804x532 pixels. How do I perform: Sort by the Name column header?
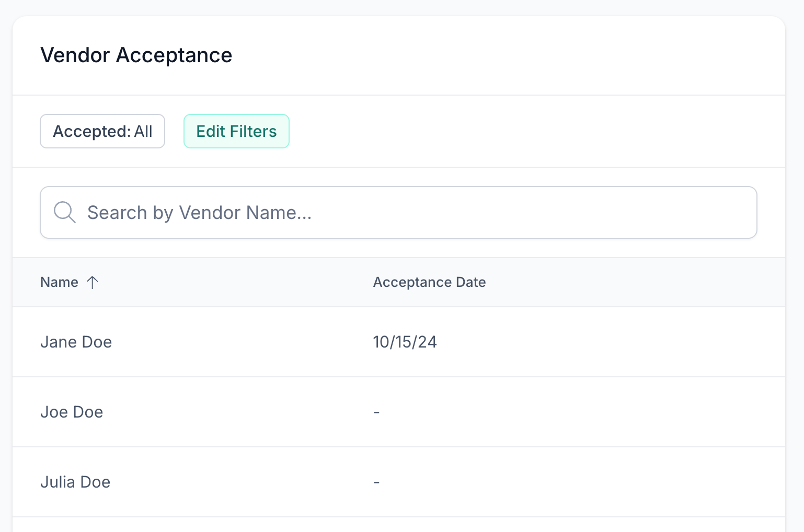59,283
